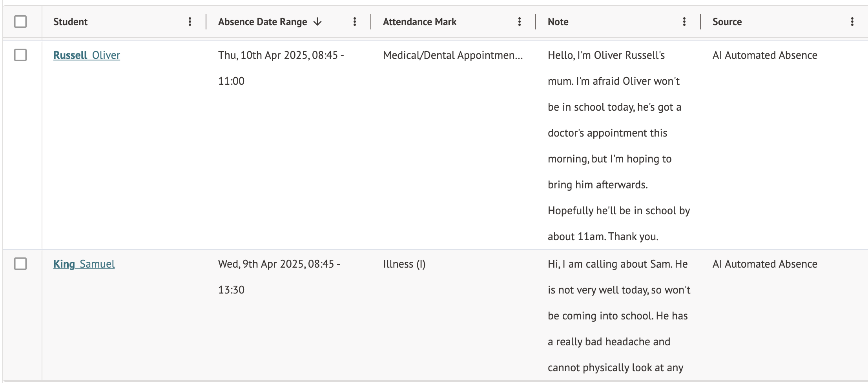Viewport: 868px width, 383px height.
Task: Open Source column options menu
Action: pos(852,22)
